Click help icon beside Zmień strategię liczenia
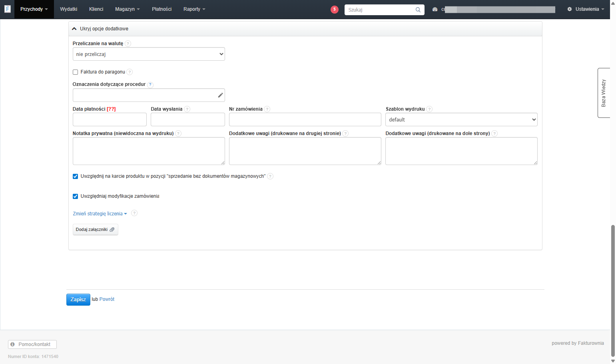Viewport: 616px width, 364px height. pyautogui.click(x=134, y=213)
